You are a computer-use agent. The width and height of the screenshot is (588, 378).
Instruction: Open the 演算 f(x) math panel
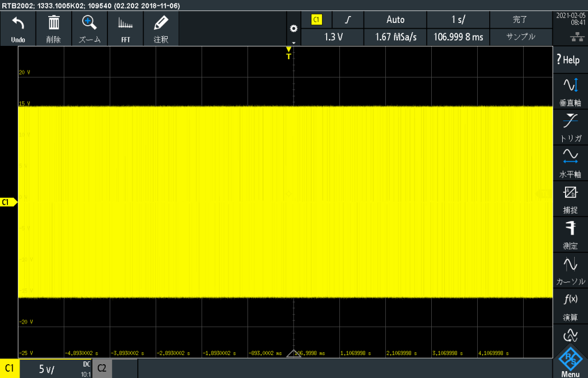[x=570, y=306]
